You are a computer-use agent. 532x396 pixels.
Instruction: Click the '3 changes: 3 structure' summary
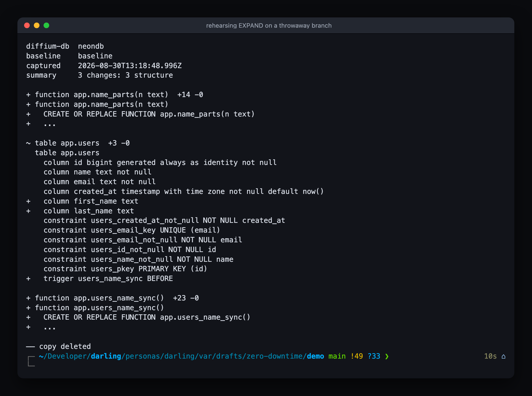click(126, 75)
